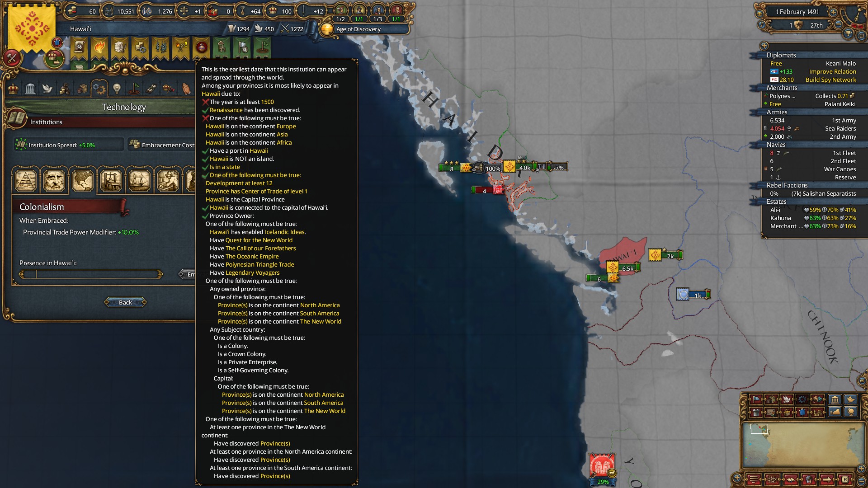
Task: Click the paper stack alert banner
Action: [x=120, y=48]
